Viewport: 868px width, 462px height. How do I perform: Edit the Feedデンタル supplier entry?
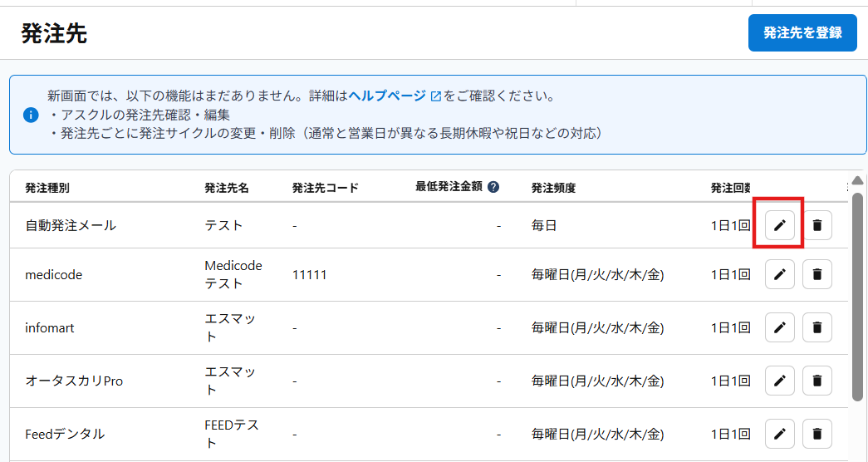(x=779, y=434)
